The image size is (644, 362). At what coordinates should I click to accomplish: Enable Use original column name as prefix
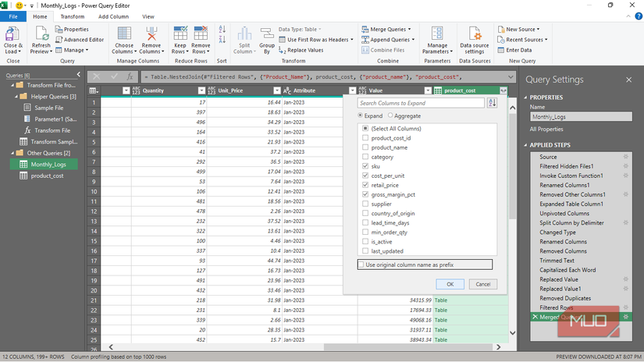[361, 264]
